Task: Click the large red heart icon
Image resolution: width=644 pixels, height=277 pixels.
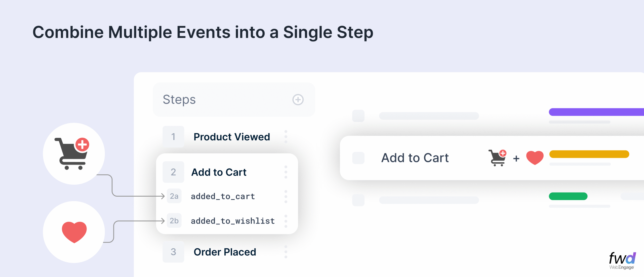Action: (74, 232)
